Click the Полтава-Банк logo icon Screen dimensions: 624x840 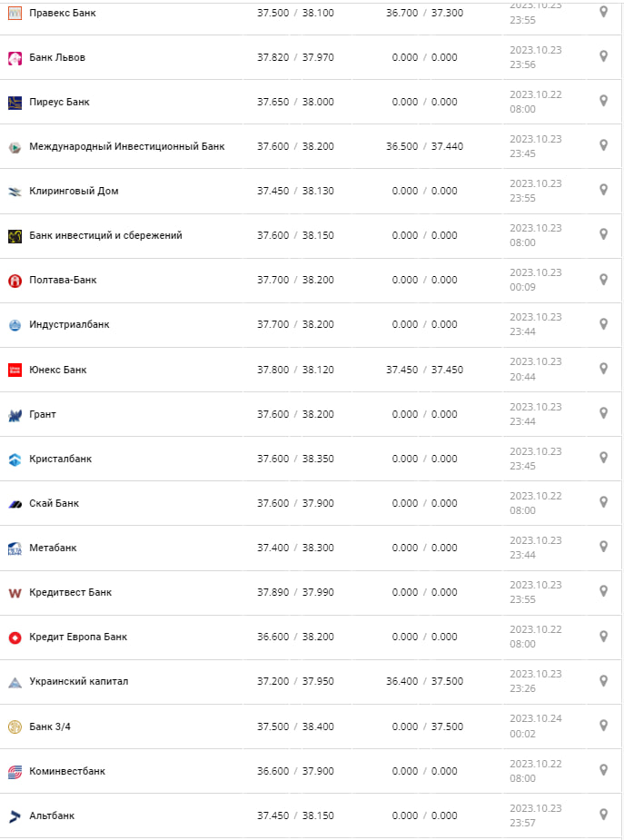[15, 281]
